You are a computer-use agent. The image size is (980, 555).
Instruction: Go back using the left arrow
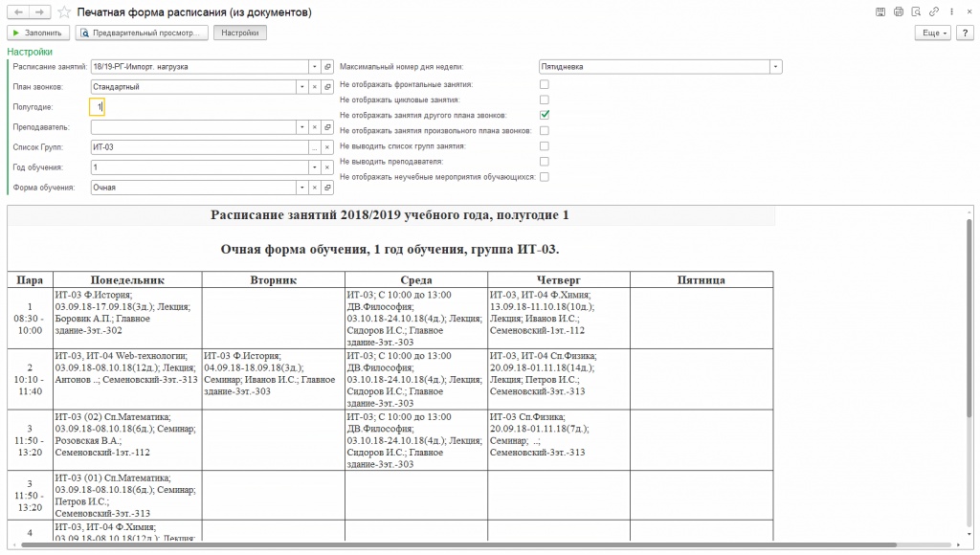pos(16,12)
